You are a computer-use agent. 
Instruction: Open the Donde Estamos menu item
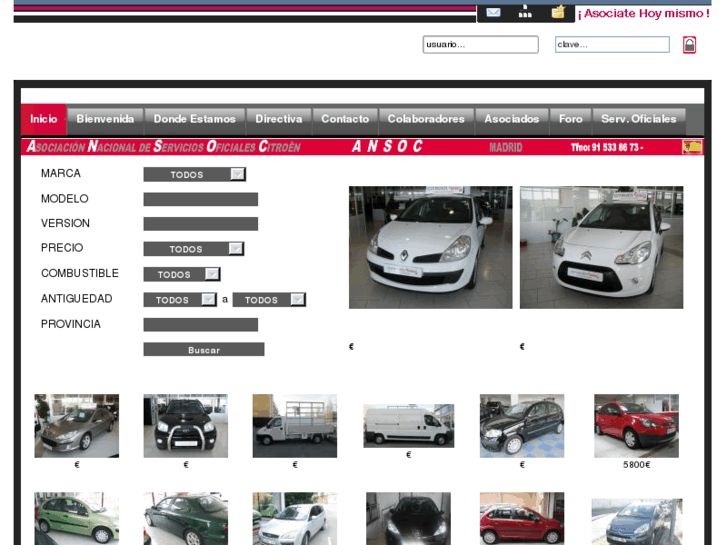194,119
